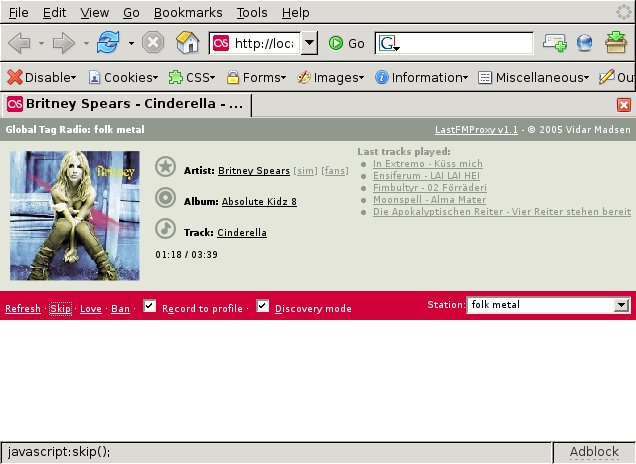The width and height of the screenshot is (636, 464).
Task: Click the green Go button
Action: click(x=346, y=43)
